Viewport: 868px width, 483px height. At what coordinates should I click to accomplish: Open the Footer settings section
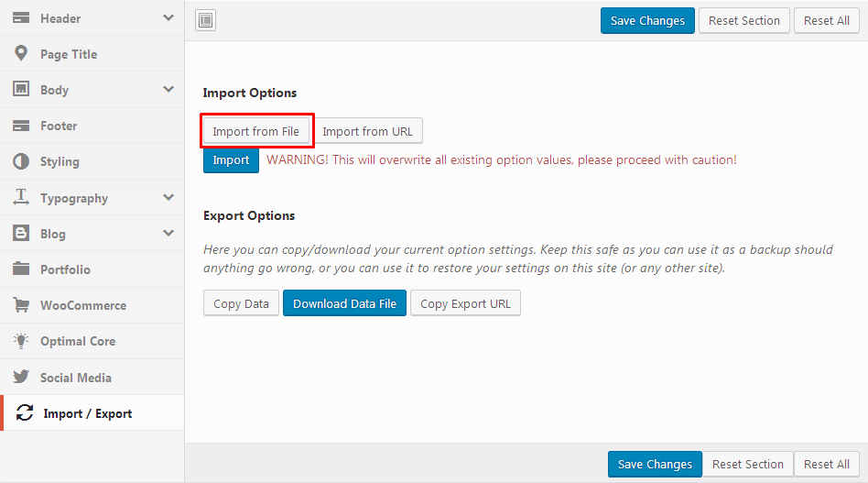pyautogui.click(x=92, y=126)
